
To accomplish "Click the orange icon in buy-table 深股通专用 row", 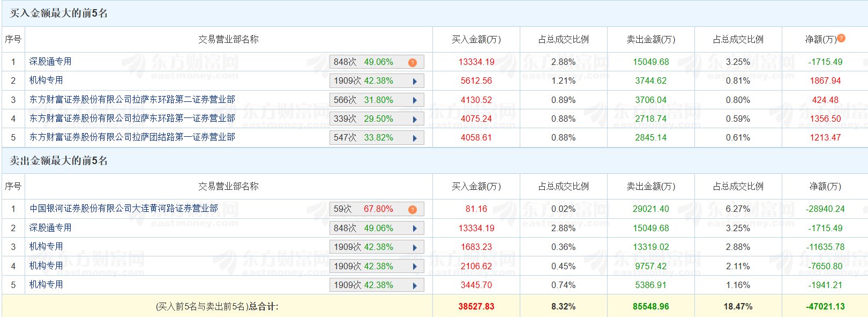I will pyautogui.click(x=412, y=63).
